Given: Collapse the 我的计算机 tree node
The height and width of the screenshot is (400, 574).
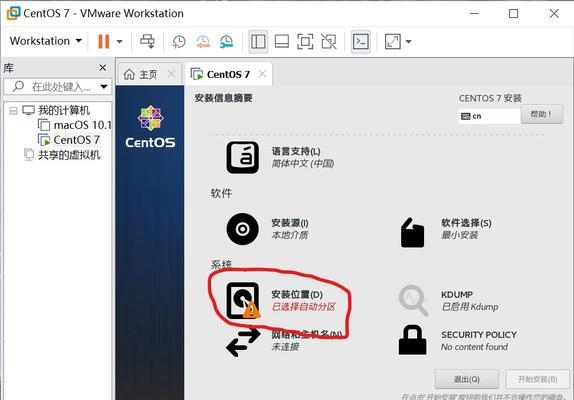Looking at the screenshot, I should tap(13, 111).
